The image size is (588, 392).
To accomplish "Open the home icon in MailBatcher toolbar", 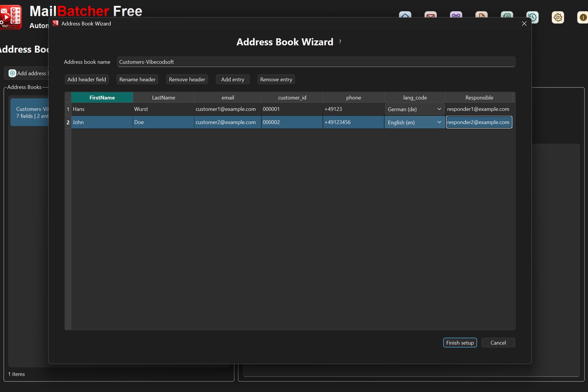I will tap(405, 15).
